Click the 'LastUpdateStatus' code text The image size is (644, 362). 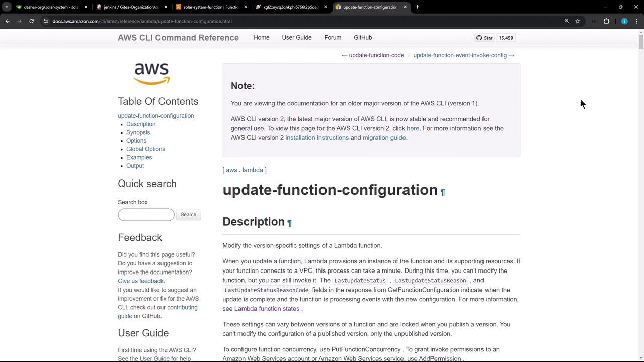[x=360, y=281]
